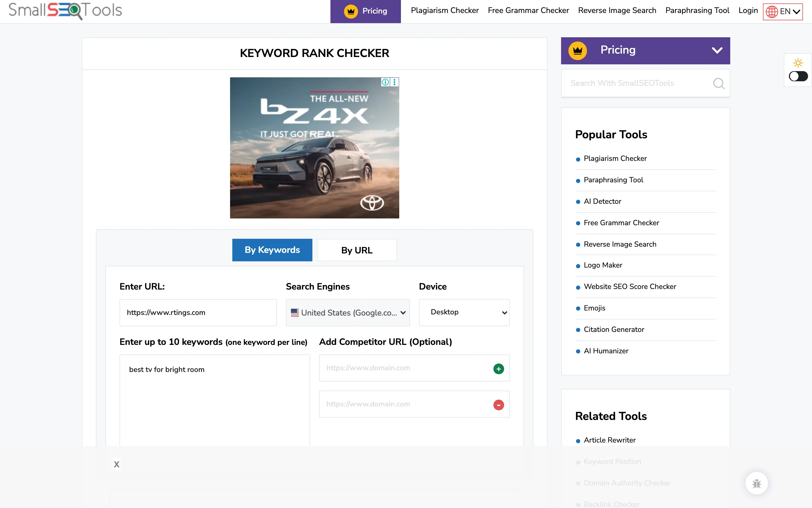Image resolution: width=812 pixels, height=508 pixels.
Task: Click the Login link
Action: tap(748, 11)
